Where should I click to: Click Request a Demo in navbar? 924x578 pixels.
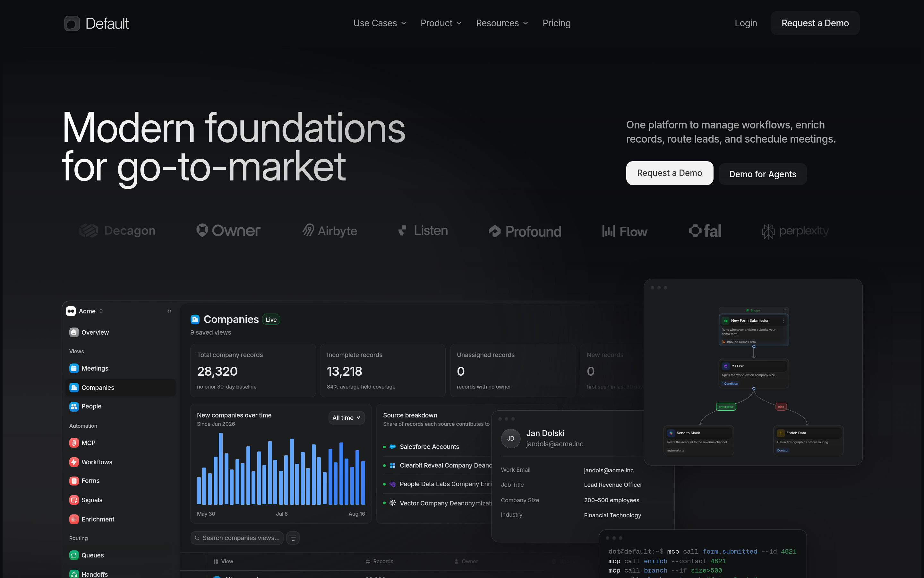815,23
